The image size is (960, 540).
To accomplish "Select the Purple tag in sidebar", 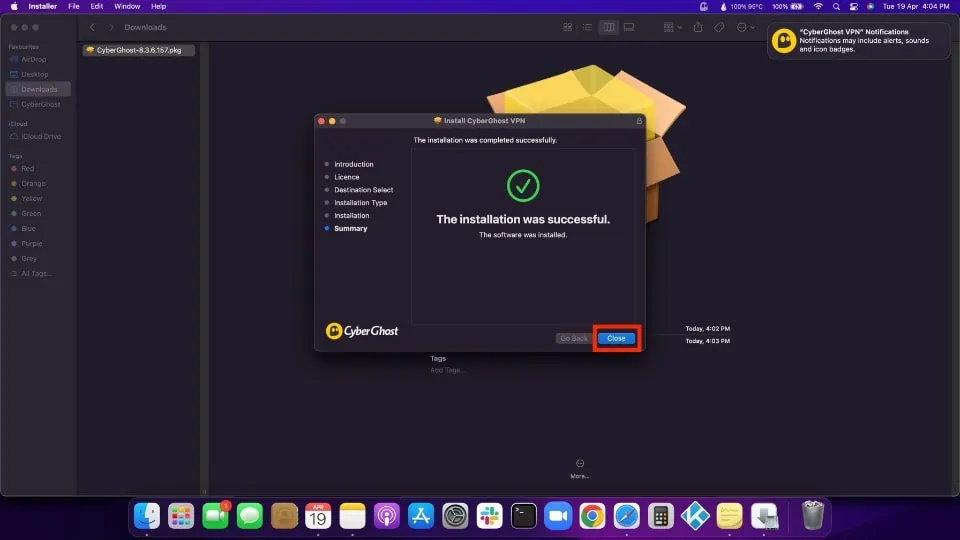I will pyautogui.click(x=31, y=244).
